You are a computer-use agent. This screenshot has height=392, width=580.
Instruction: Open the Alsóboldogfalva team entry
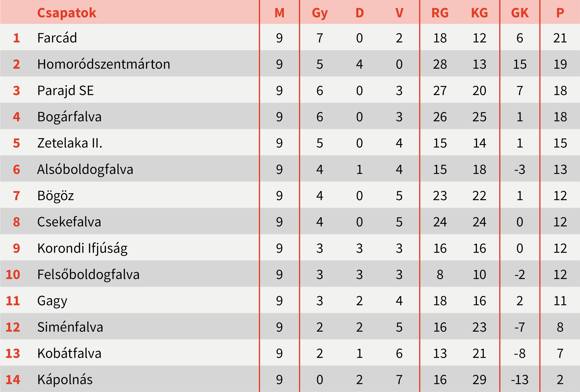tap(85, 169)
